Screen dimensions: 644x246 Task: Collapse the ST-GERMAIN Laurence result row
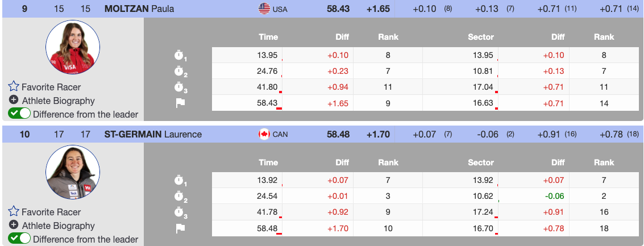153,135
